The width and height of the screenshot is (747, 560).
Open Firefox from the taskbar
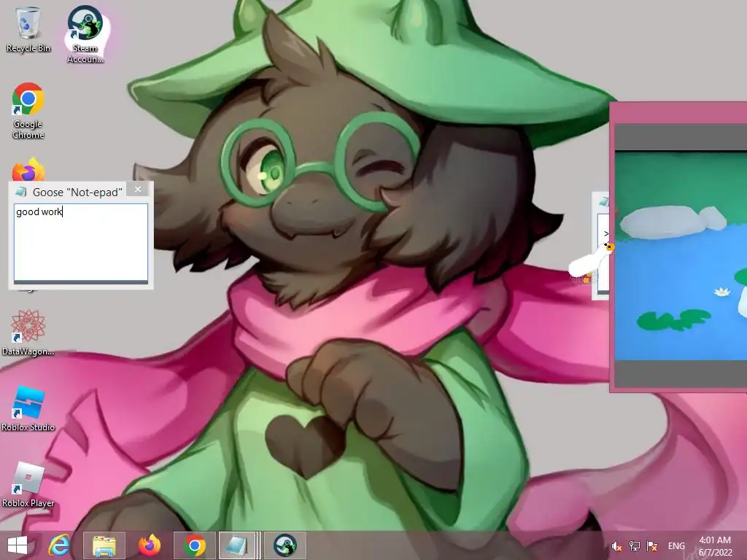150,545
